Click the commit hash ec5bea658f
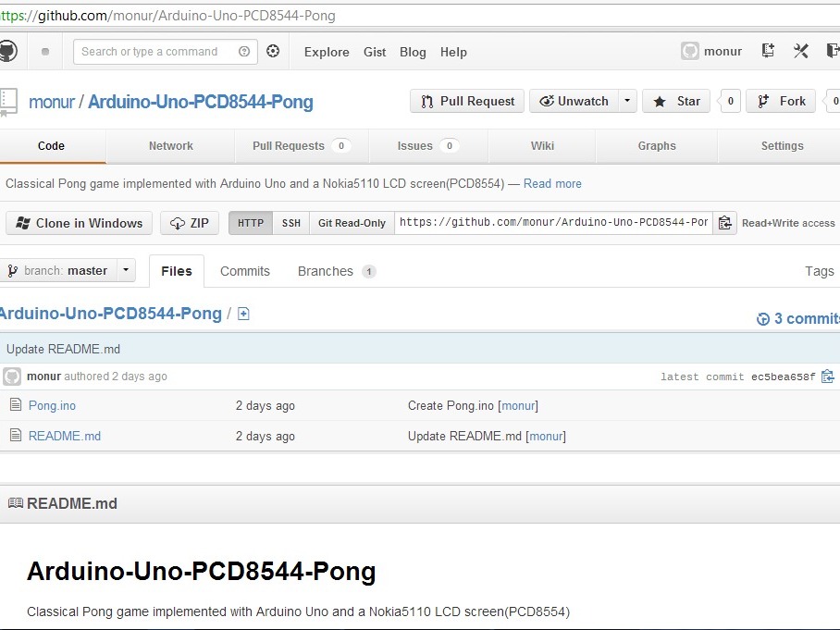The image size is (840, 630). [784, 377]
